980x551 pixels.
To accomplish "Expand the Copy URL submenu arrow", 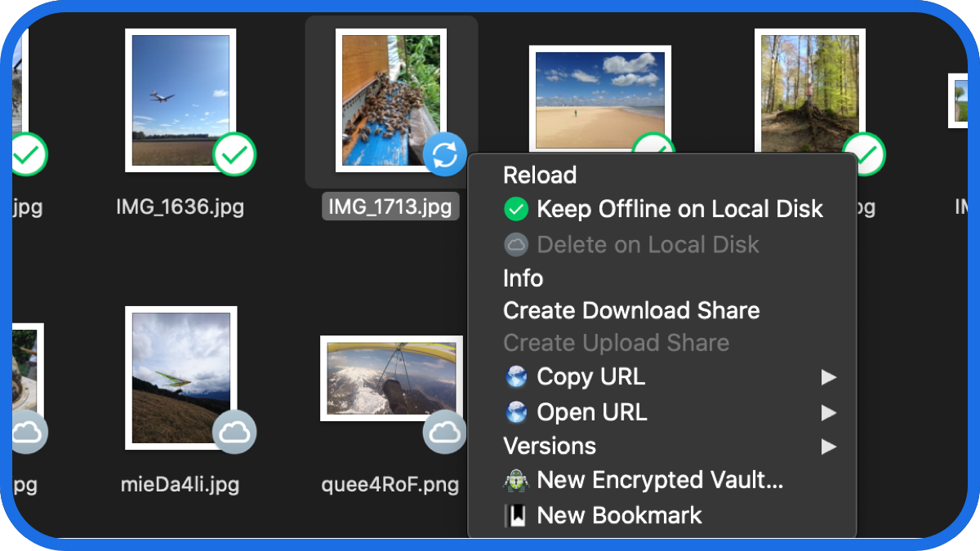I will (x=828, y=377).
